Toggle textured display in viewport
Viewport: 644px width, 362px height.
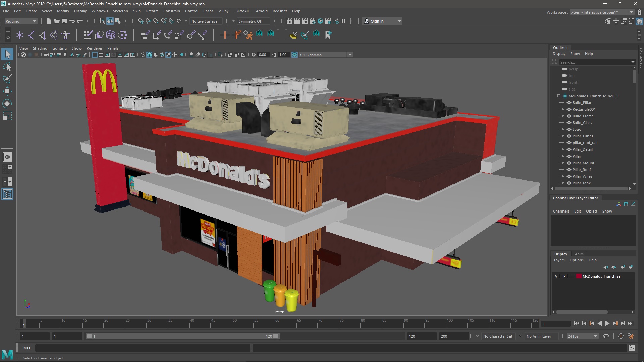click(x=168, y=55)
